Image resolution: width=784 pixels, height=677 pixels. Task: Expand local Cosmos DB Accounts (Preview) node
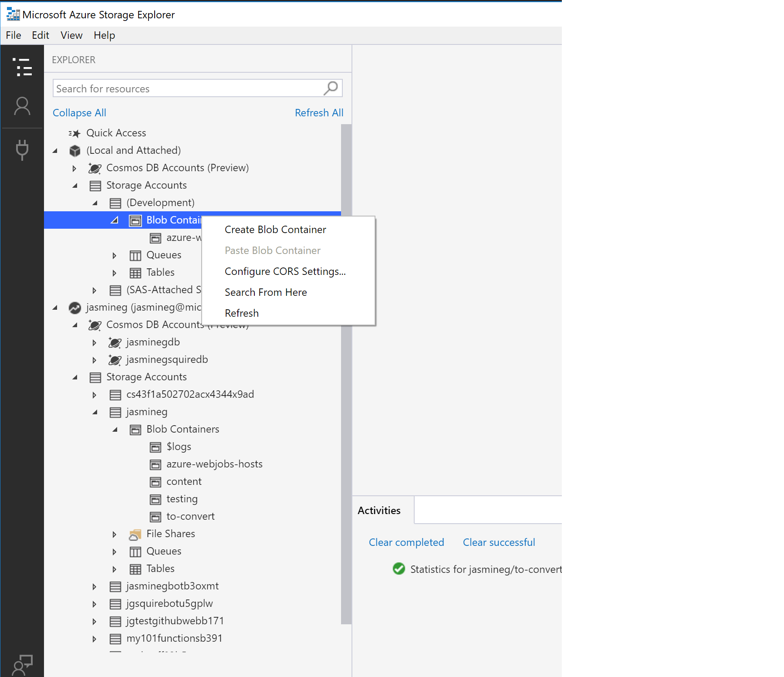(x=74, y=168)
